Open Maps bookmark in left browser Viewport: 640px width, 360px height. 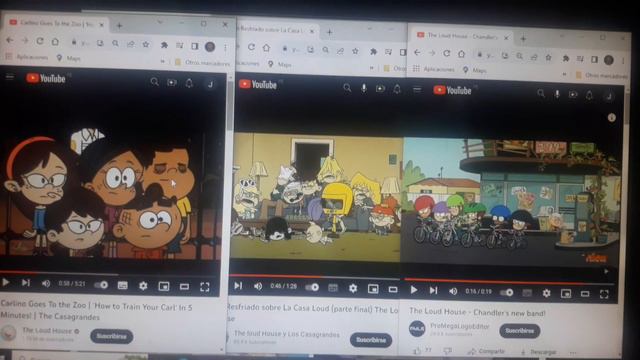69,58
